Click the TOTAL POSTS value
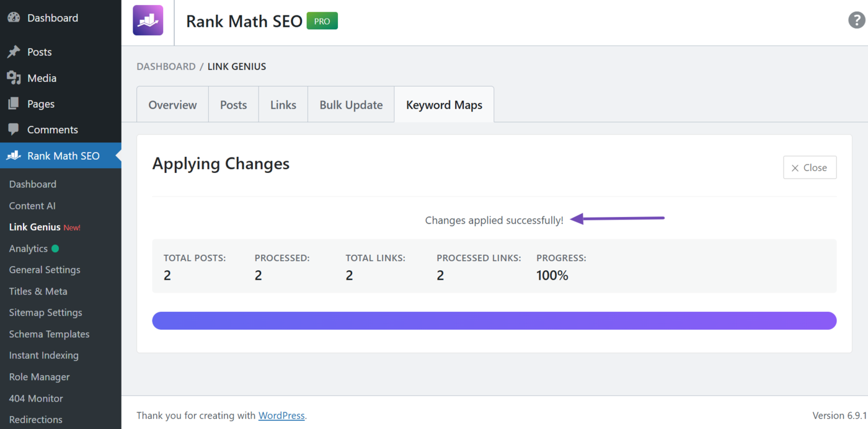The image size is (868, 429). click(167, 275)
